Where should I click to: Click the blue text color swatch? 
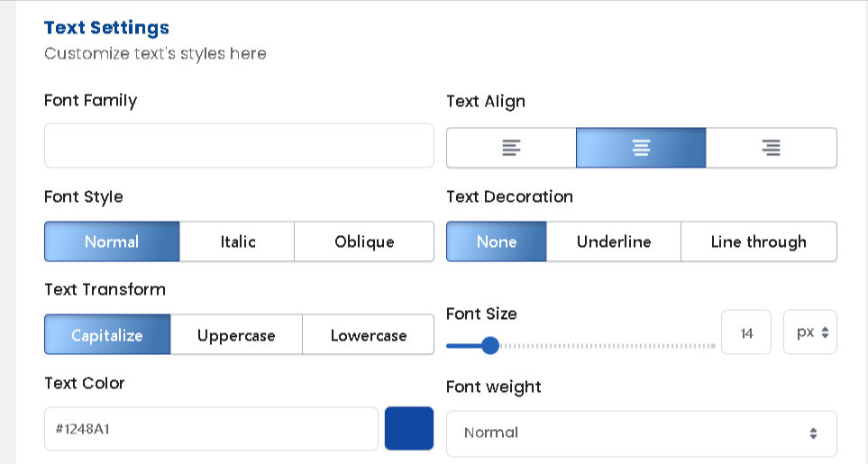pyautogui.click(x=409, y=429)
